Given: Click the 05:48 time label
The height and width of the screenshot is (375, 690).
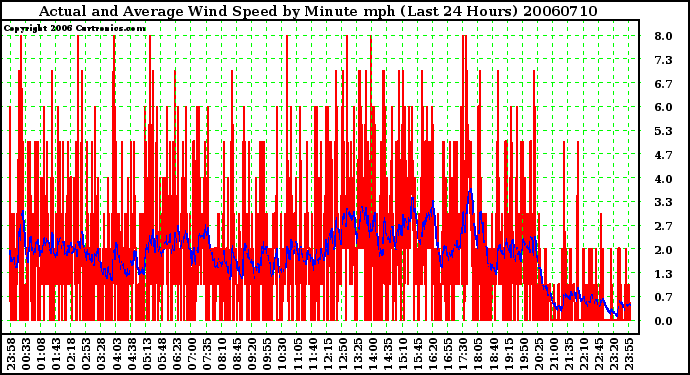Looking at the screenshot, I should point(161,354).
